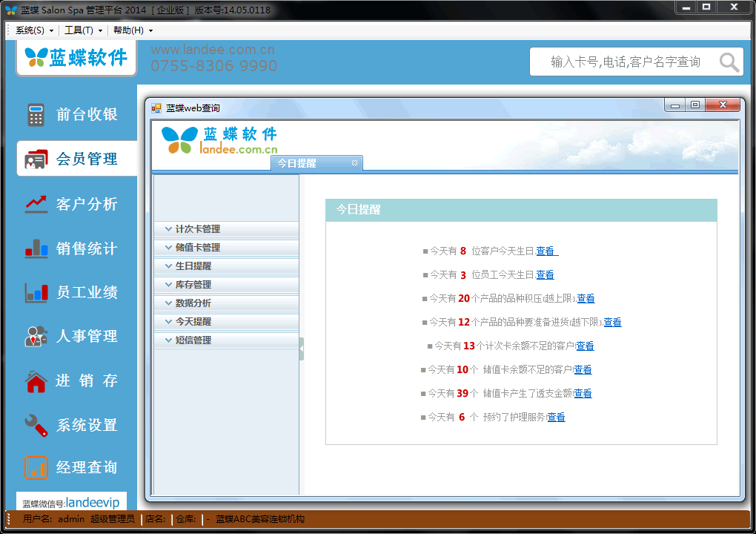
Task: View employees with birthdays today
Action: click(545, 274)
